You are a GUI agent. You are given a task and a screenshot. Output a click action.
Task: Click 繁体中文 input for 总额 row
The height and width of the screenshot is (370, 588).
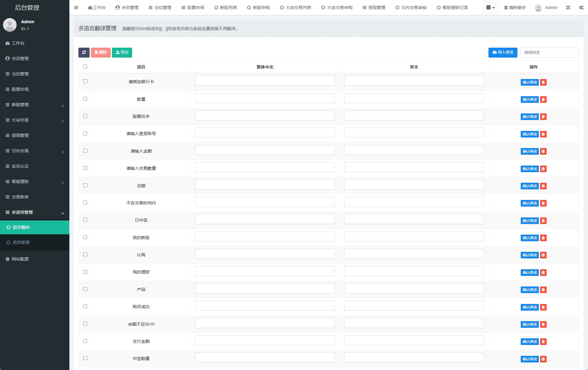point(265,185)
